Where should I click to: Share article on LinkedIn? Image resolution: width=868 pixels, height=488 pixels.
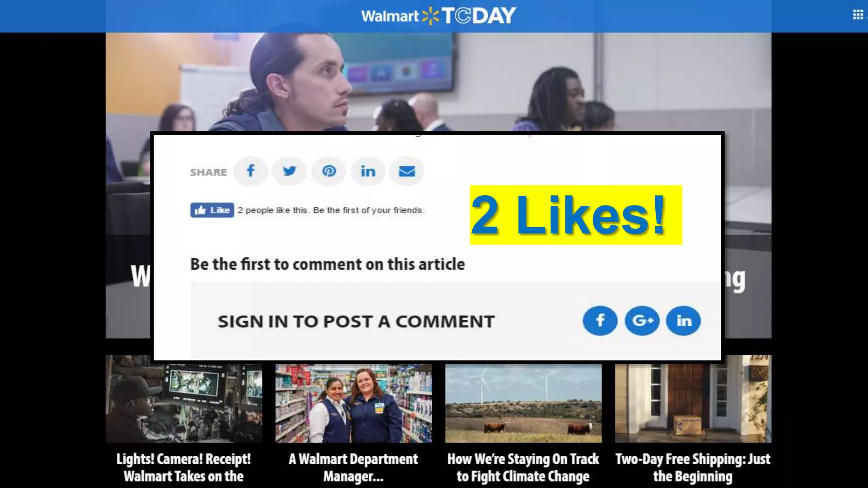pos(368,171)
